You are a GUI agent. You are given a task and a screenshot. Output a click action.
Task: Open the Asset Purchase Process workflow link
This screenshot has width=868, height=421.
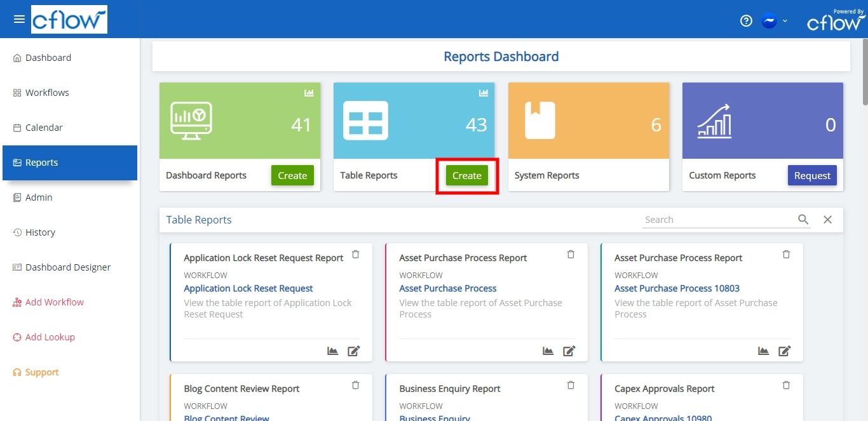click(x=447, y=288)
